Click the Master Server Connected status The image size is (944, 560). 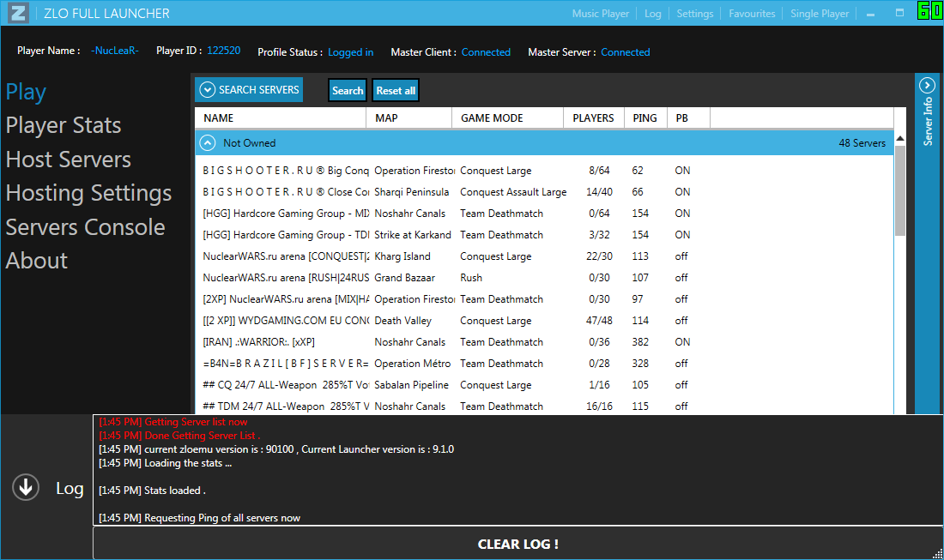[x=625, y=52]
